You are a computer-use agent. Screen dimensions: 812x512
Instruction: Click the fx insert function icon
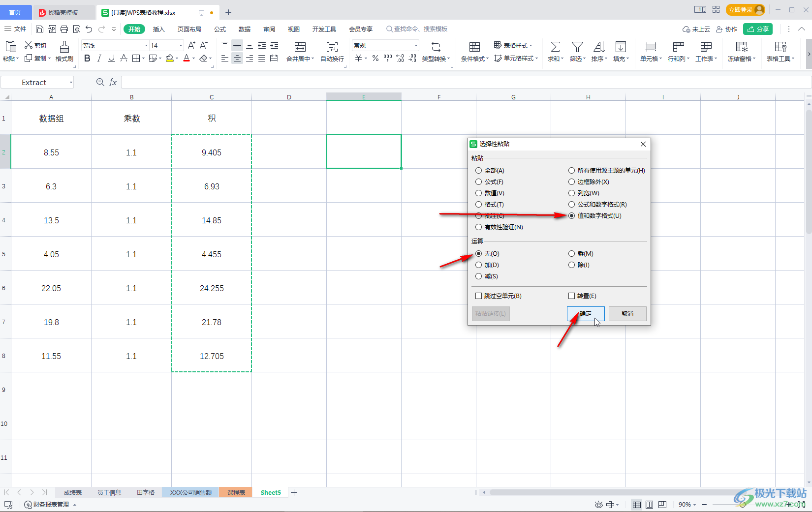113,82
